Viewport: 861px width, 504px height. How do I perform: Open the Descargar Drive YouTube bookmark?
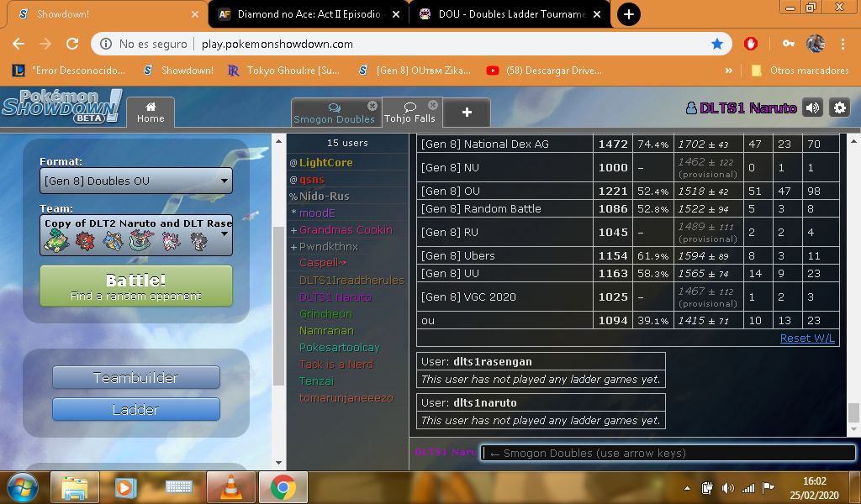(x=544, y=71)
